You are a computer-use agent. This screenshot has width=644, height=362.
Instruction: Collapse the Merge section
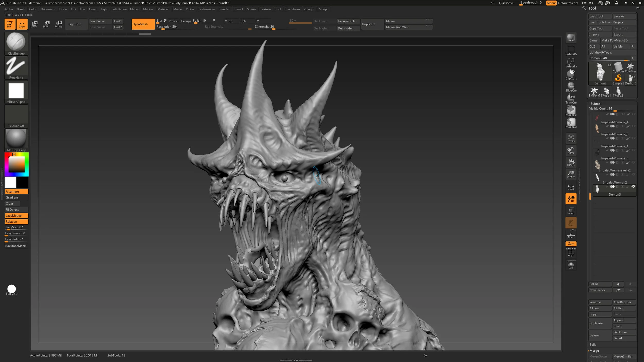[x=594, y=351]
